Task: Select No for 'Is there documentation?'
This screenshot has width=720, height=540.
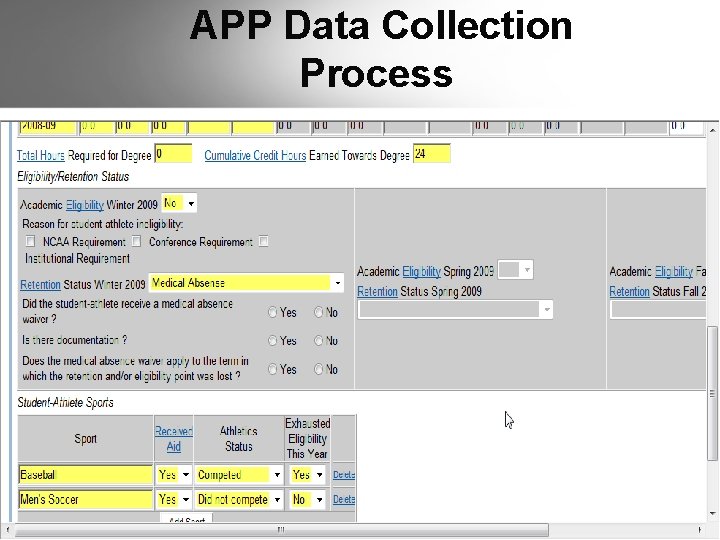Action: click(x=319, y=341)
